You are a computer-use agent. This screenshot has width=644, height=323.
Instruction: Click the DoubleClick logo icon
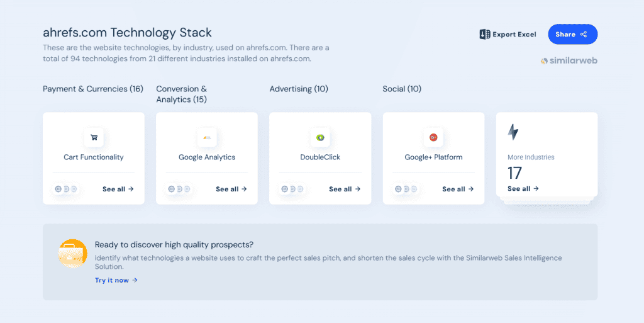(x=320, y=137)
